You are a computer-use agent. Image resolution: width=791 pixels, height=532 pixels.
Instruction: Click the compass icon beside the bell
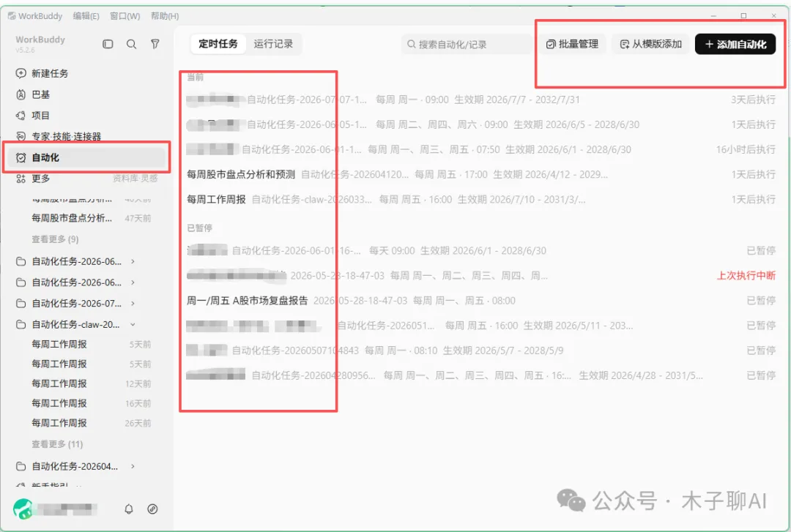point(152,509)
